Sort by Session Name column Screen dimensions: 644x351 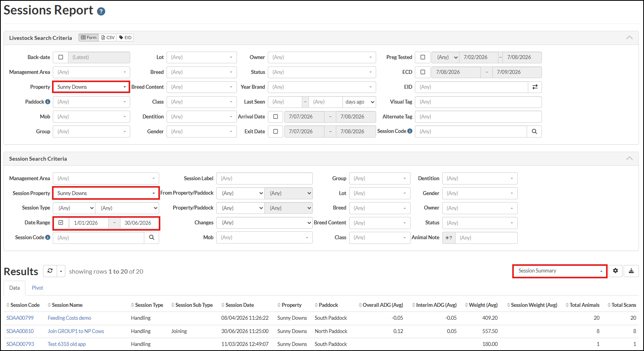tap(65, 305)
